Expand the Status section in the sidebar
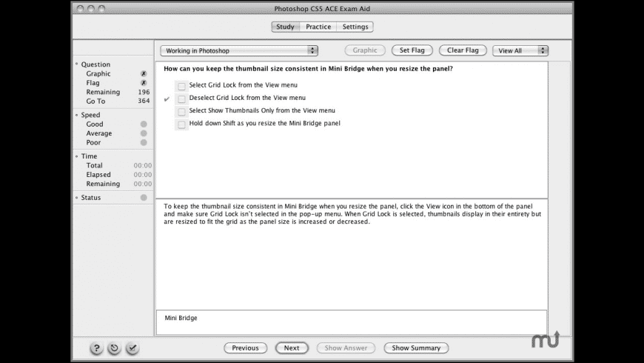This screenshot has width=644, height=363. [x=77, y=197]
